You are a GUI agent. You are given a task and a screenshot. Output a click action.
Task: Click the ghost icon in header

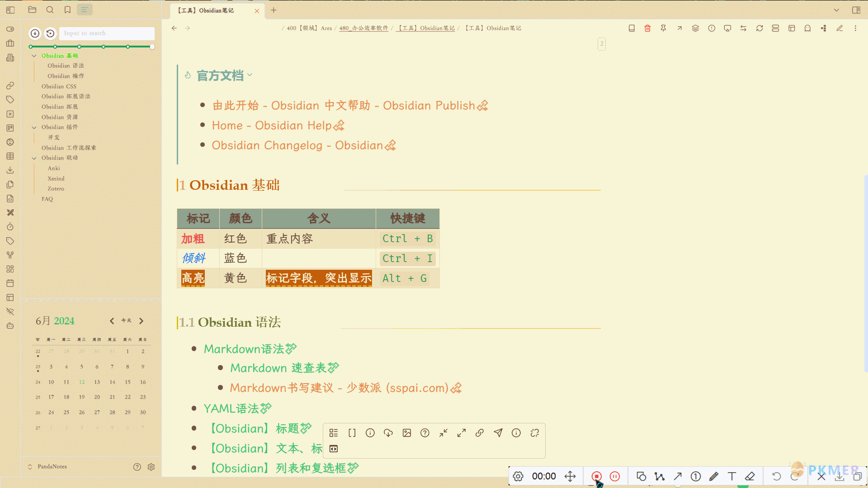[x=807, y=28]
